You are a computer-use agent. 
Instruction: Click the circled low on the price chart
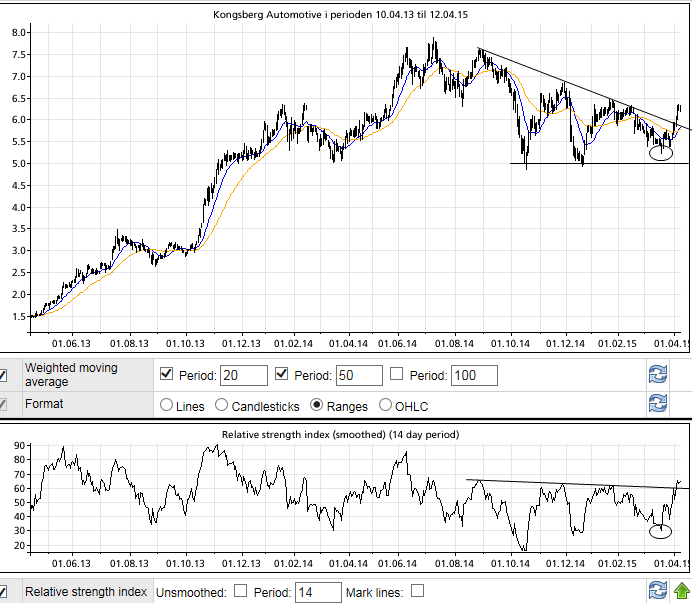pos(661,153)
